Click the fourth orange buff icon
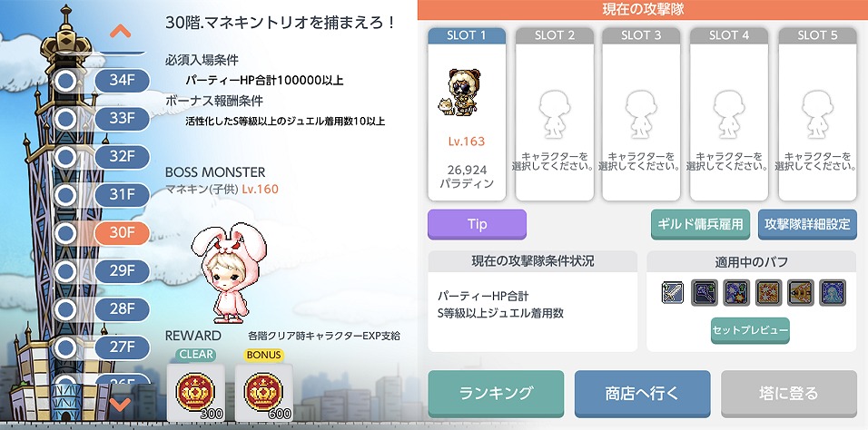Image resolution: width=868 pixels, height=430 pixels. [x=768, y=292]
